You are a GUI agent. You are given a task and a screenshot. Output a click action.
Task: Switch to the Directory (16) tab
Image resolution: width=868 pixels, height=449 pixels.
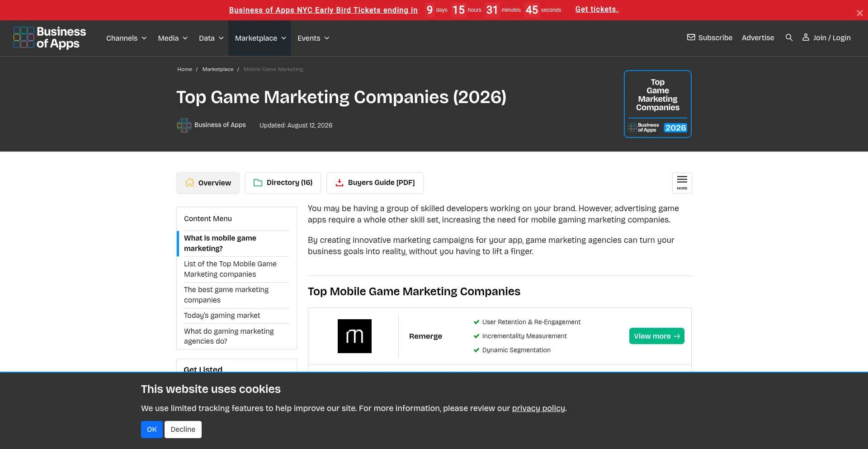pos(283,183)
